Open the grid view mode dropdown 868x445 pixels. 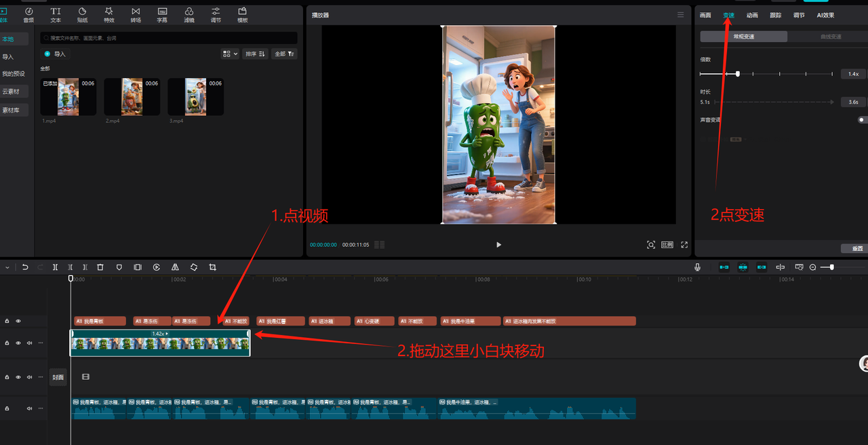230,54
